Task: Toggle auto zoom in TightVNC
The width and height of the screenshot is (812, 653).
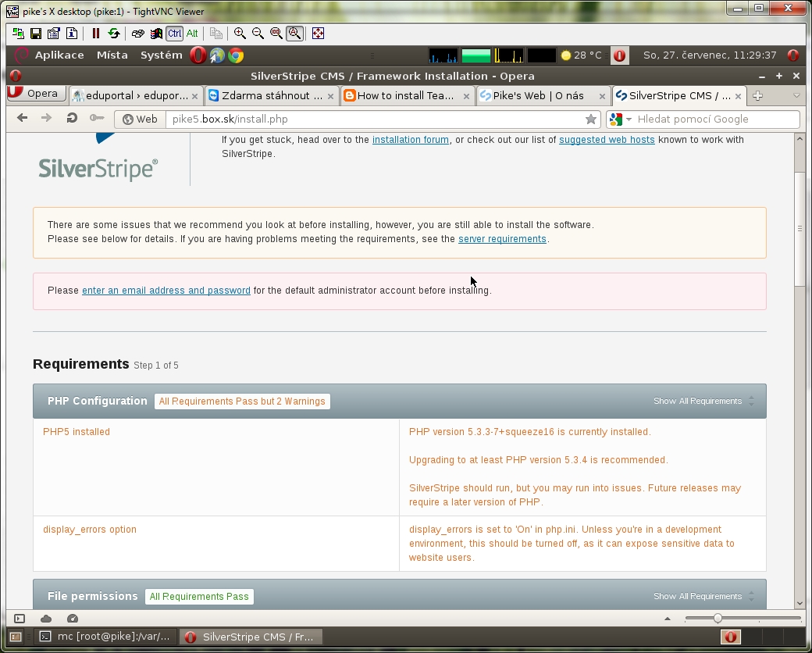Action: click(294, 34)
